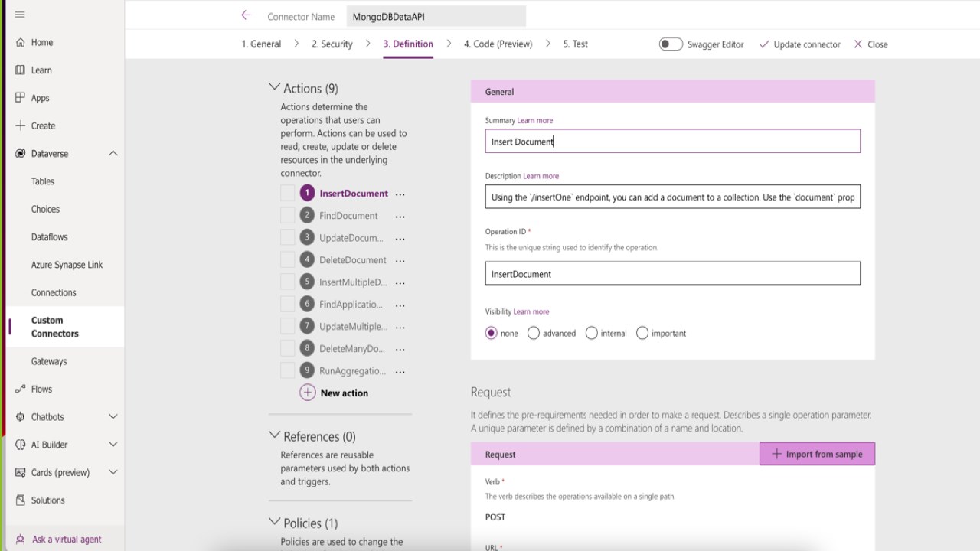Select the 'internal' visibility radio button
Viewport: 980px width, 551px height.
click(x=591, y=333)
